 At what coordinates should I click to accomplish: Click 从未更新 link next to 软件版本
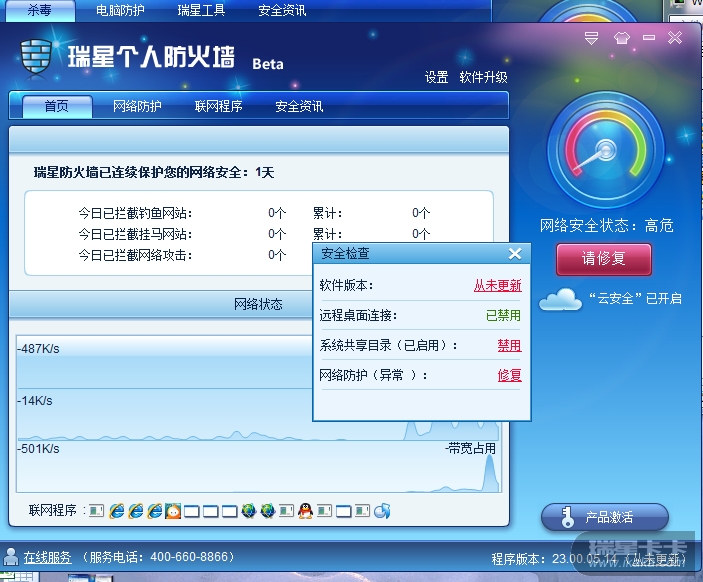point(498,286)
